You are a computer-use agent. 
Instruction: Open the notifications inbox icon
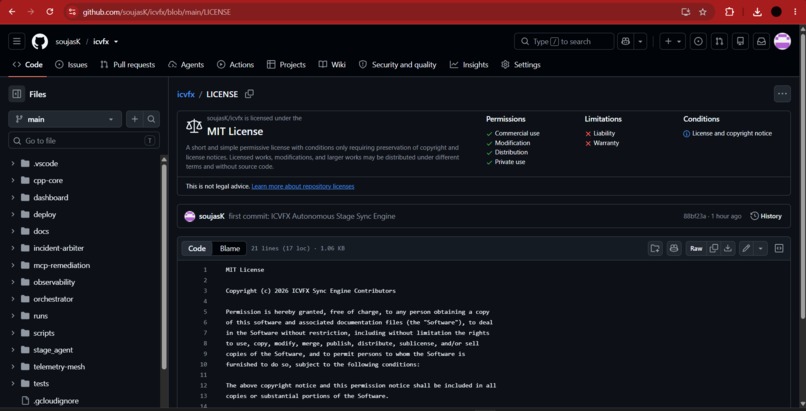761,42
